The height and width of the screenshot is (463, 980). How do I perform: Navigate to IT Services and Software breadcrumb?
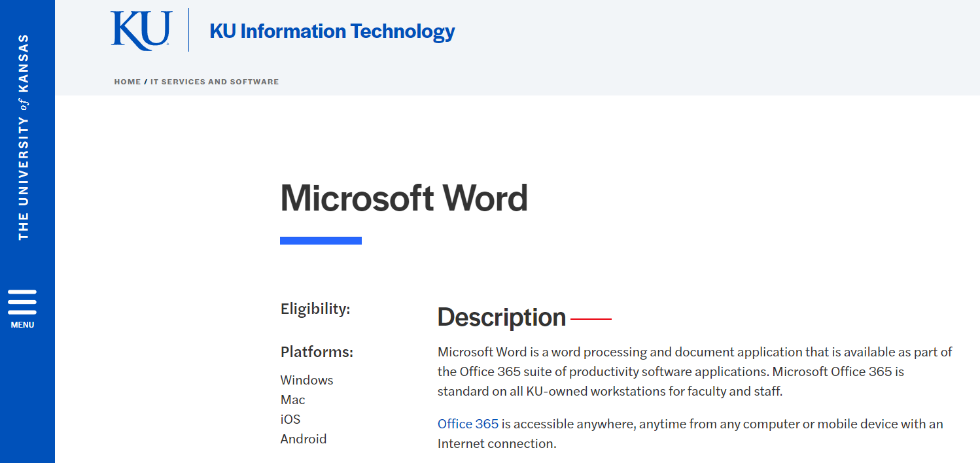(x=215, y=82)
